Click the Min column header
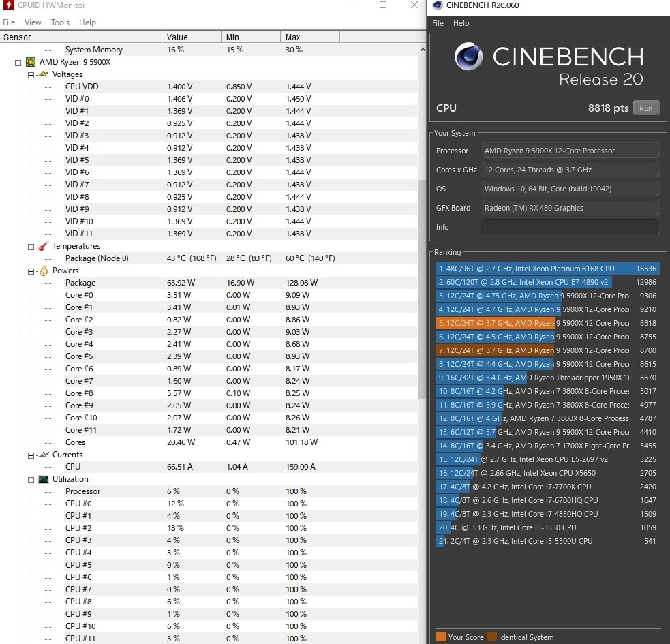Image resolution: width=670 pixels, height=644 pixels. 251,37
